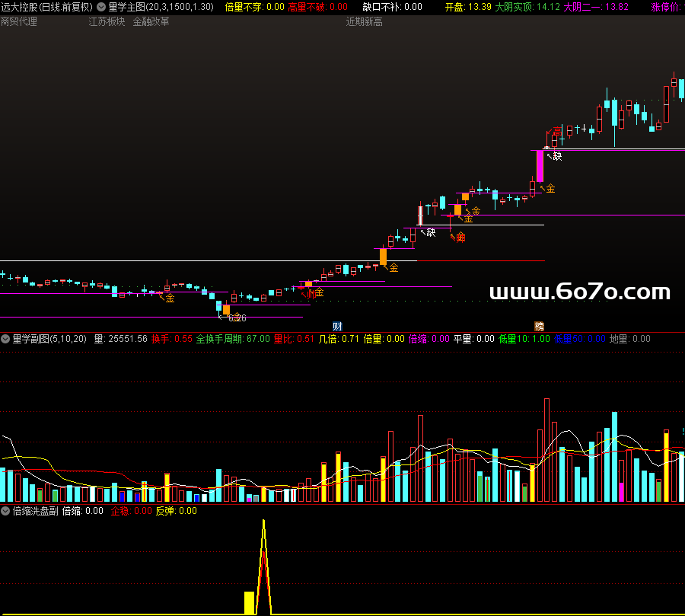Viewport: 685px width, 616px height.
Task: Click the 近期新高 tag
Action: (x=364, y=21)
